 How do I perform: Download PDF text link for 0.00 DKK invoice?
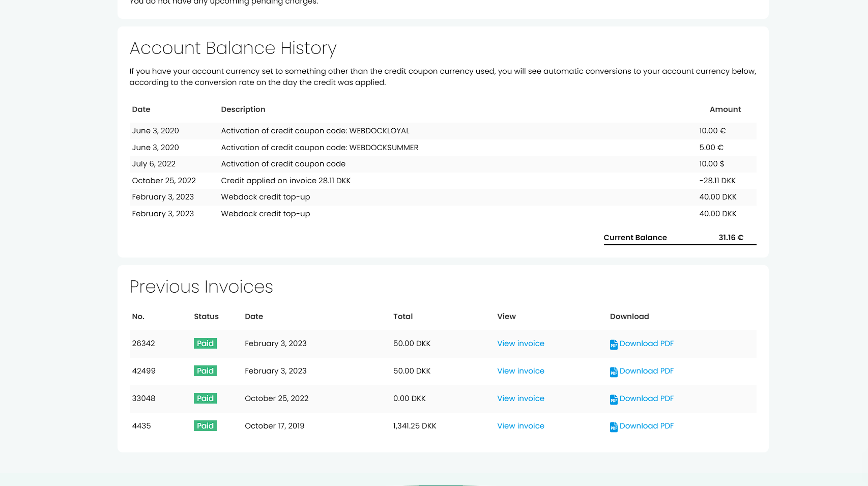(x=646, y=398)
